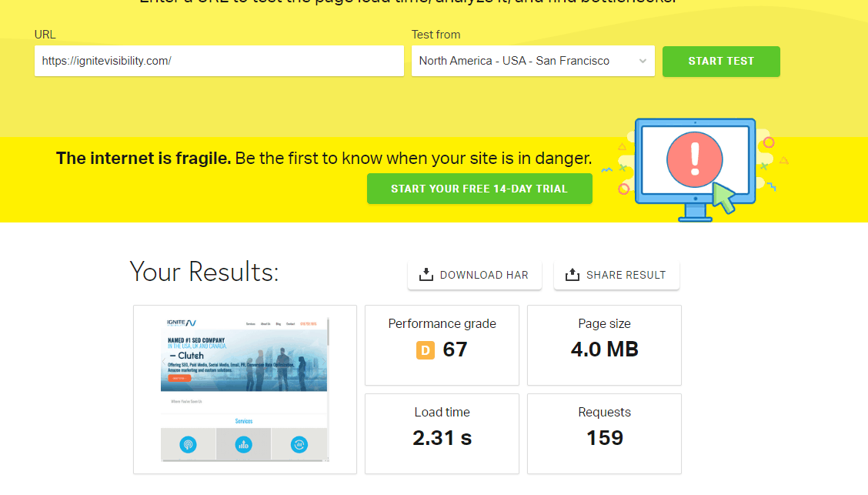Click the URL input field
Screen dimensions: 868x495
[219, 61]
